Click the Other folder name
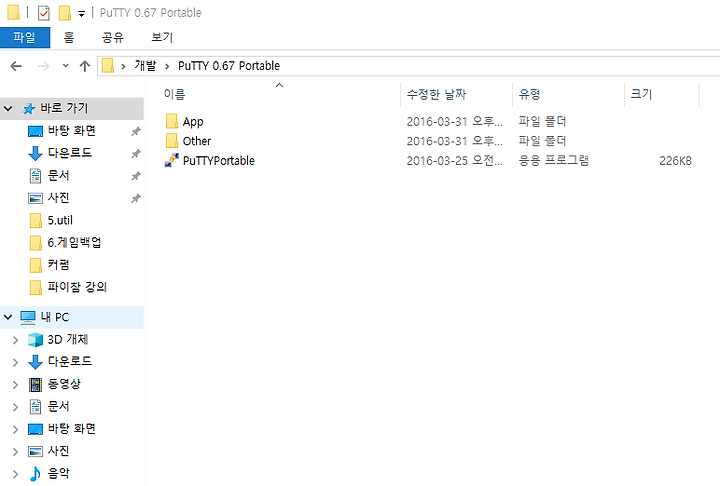The height and width of the screenshot is (486, 720). pyautogui.click(x=197, y=141)
